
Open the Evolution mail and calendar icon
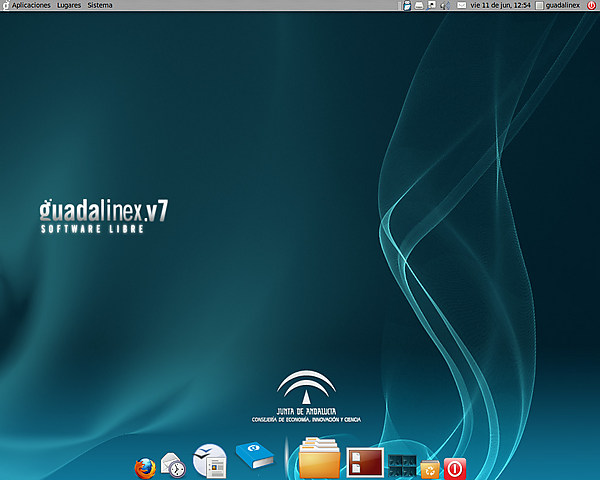pos(173,464)
